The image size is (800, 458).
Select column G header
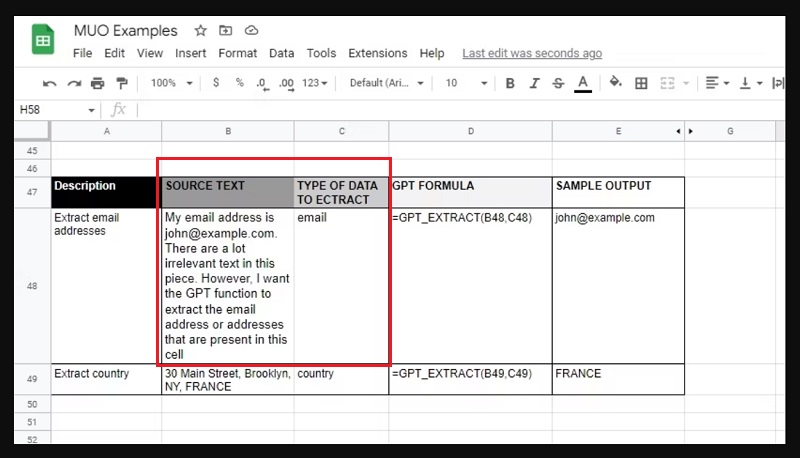[730, 131]
